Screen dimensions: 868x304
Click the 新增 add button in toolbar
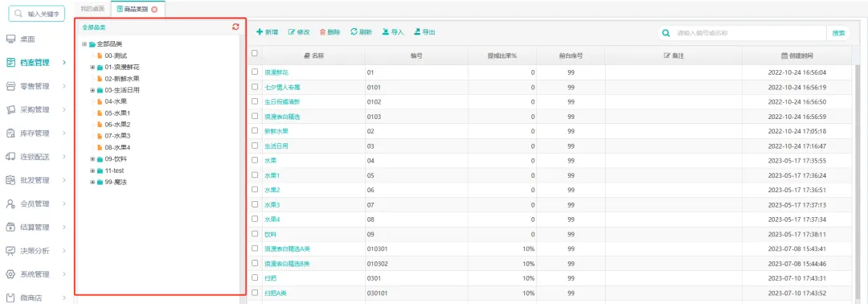click(267, 33)
